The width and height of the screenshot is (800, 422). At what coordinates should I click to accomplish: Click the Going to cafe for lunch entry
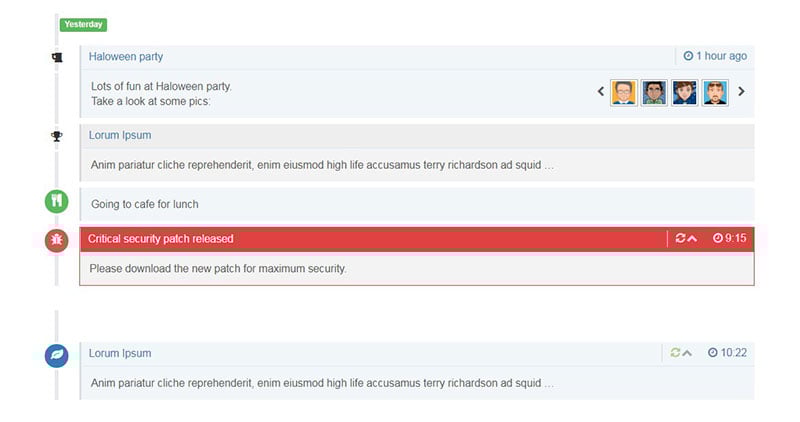417,204
